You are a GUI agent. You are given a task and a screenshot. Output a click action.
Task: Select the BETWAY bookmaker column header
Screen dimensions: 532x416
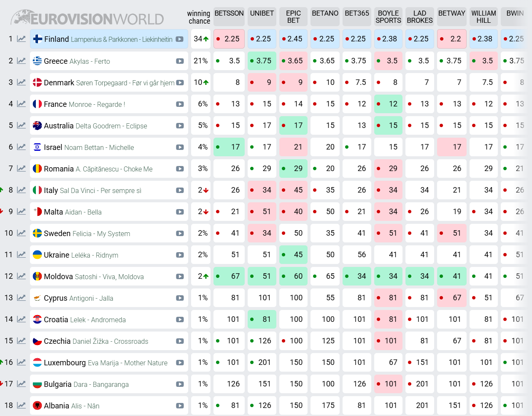click(x=451, y=17)
